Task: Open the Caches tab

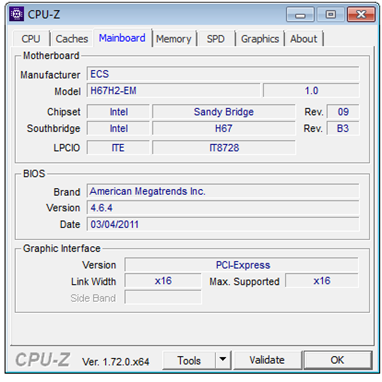Action: 72,39
